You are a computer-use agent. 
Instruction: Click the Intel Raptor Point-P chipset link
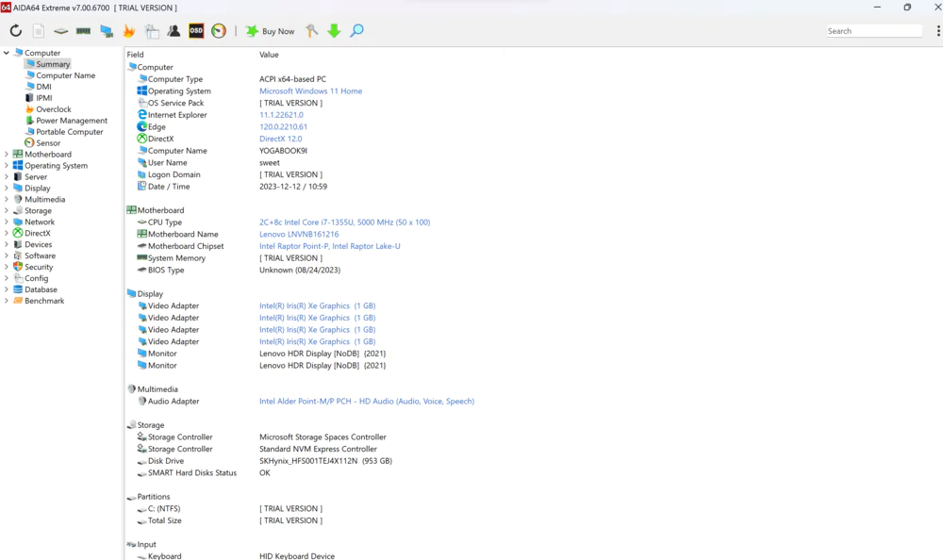click(x=329, y=246)
